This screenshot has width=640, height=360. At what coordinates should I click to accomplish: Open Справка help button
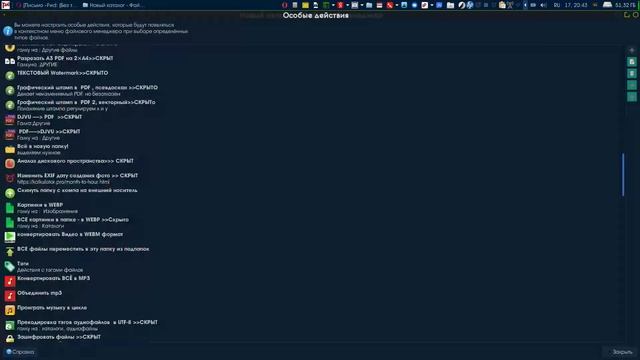click(20, 352)
